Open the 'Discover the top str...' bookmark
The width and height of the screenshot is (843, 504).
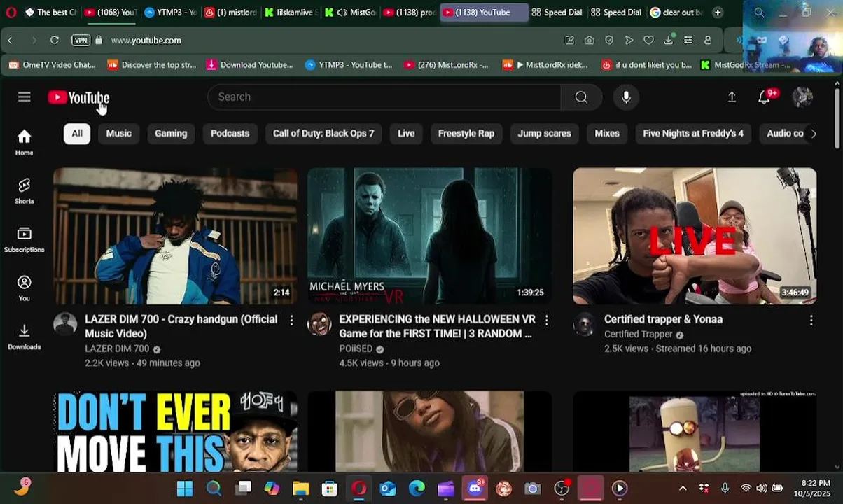(x=151, y=65)
